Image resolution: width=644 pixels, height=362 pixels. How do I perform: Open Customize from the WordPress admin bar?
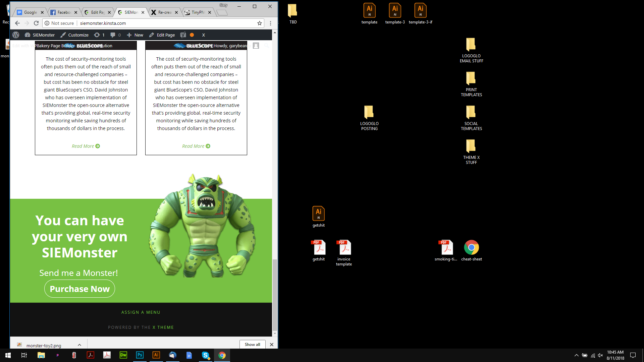74,35
